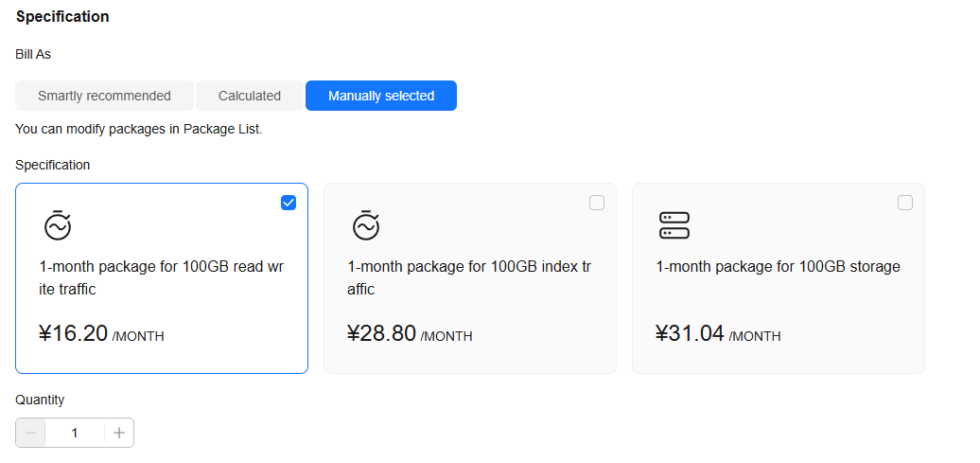The height and width of the screenshot is (463, 980).
Task: Click the read write traffic stopwatch icon
Action: (x=58, y=225)
